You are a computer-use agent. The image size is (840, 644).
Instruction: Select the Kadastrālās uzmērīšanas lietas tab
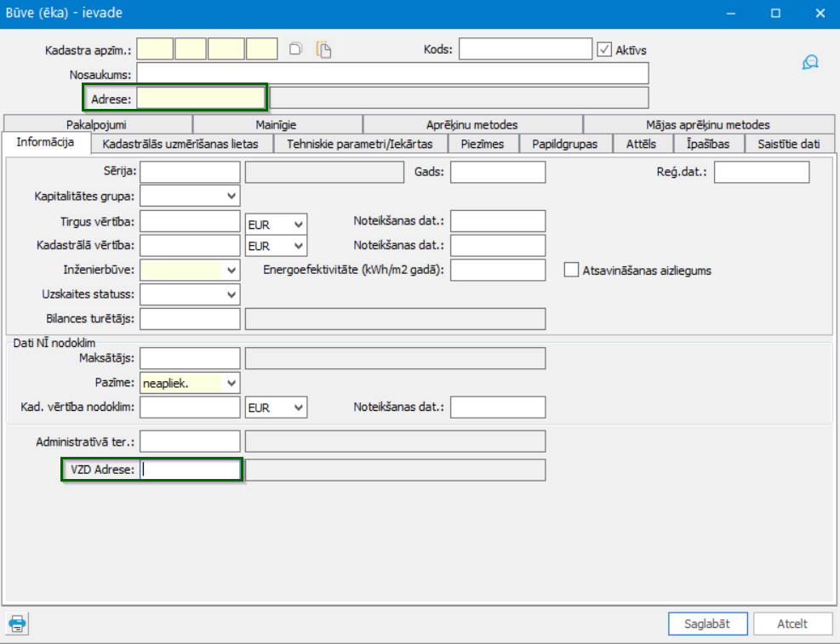180,144
